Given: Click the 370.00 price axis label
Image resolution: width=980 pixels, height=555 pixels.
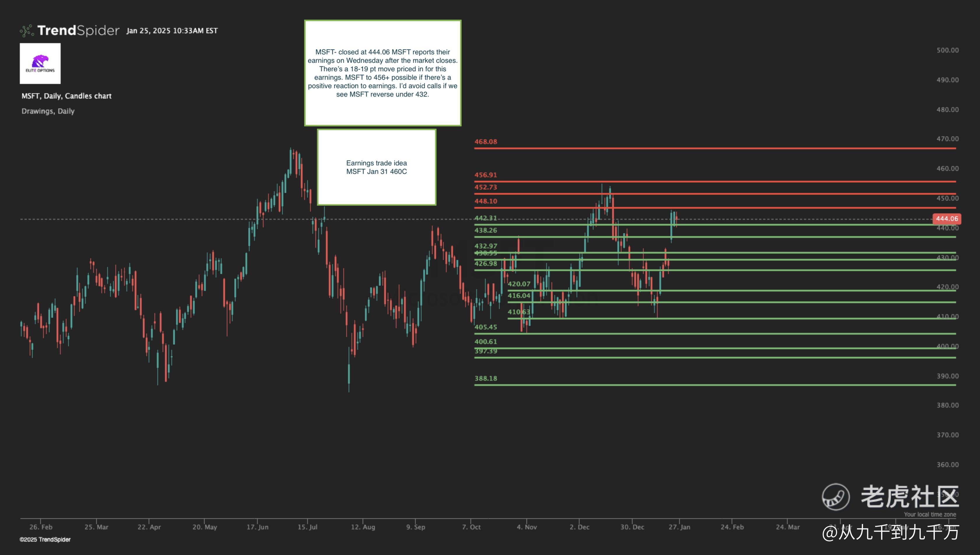Looking at the screenshot, I should [948, 435].
